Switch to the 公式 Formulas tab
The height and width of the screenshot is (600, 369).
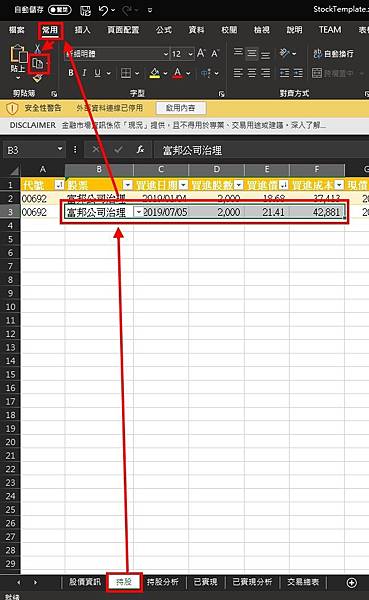click(164, 30)
